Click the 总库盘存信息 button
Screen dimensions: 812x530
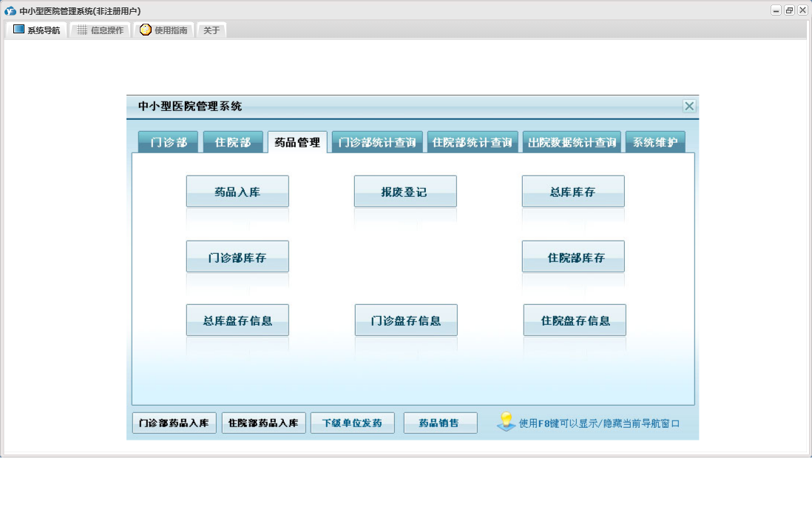pyautogui.click(x=237, y=320)
